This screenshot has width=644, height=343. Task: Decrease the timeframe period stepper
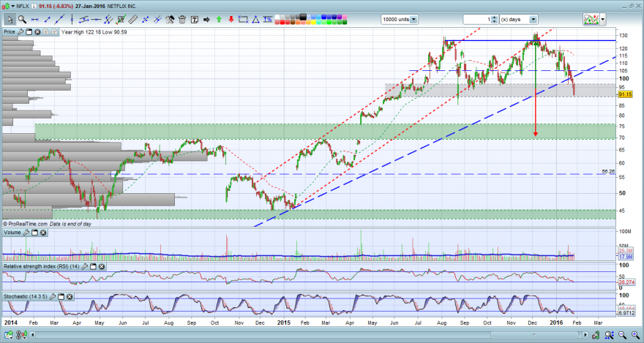pos(495,22)
